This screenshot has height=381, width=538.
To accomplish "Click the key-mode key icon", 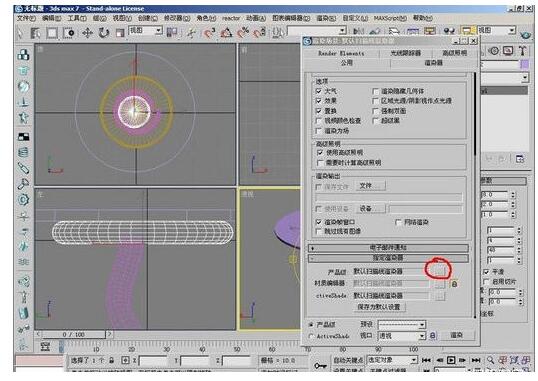I will pos(320,366).
